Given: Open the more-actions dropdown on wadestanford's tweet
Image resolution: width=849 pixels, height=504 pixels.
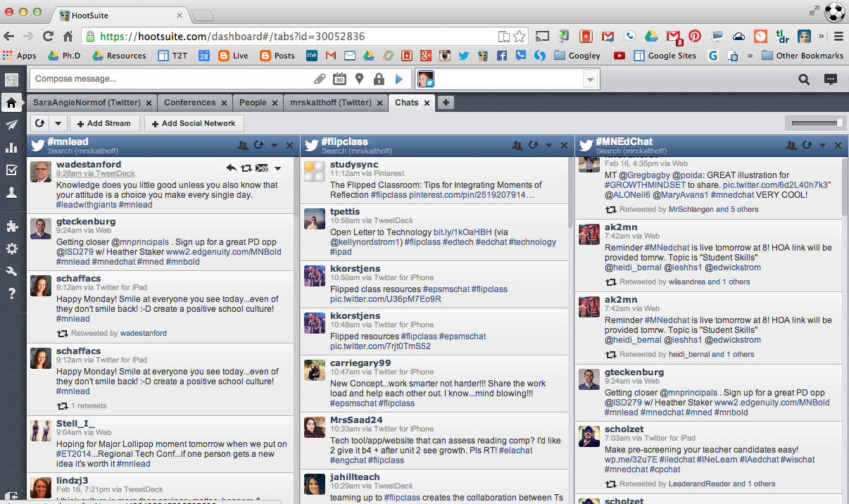Looking at the screenshot, I should click(277, 168).
